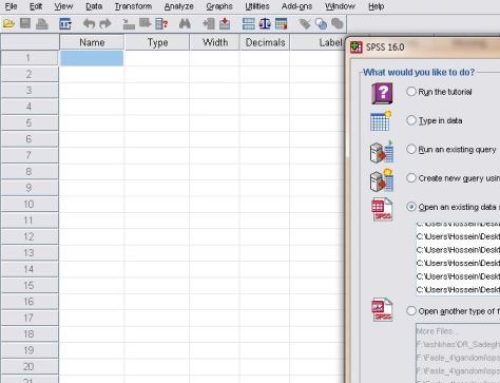The width and height of the screenshot is (500, 383).
Task: Click the Name column header
Action: (92, 42)
